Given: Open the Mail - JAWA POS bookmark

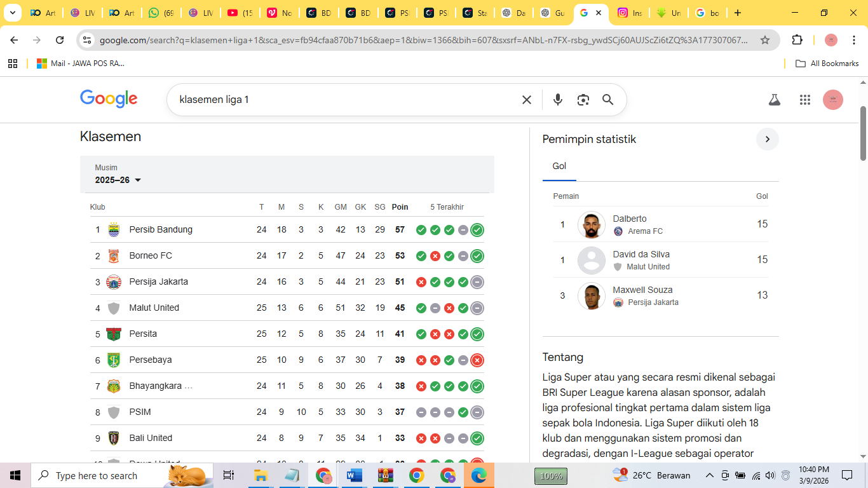Looking at the screenshot, I should pyautogui.click(x=81, y=64).
